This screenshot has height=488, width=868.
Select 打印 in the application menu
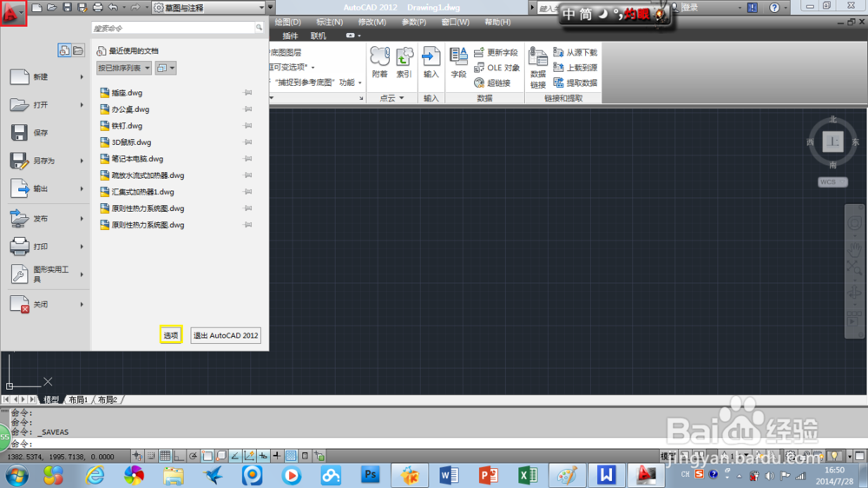pos(46,247)
